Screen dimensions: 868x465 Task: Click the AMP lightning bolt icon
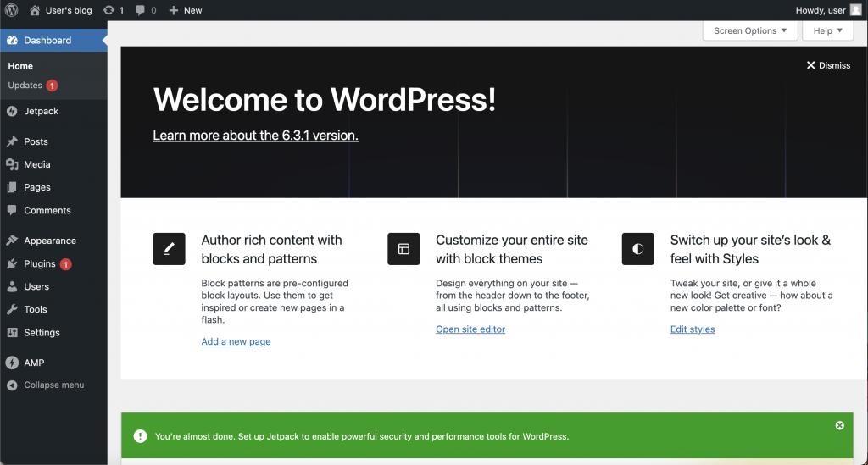click(x=12, y=363)
